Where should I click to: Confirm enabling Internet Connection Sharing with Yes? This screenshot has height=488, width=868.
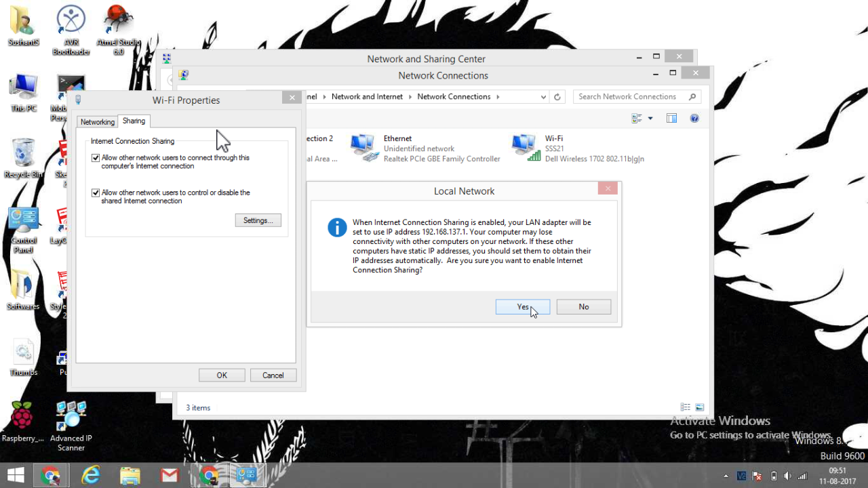click(x=523, y=307)
